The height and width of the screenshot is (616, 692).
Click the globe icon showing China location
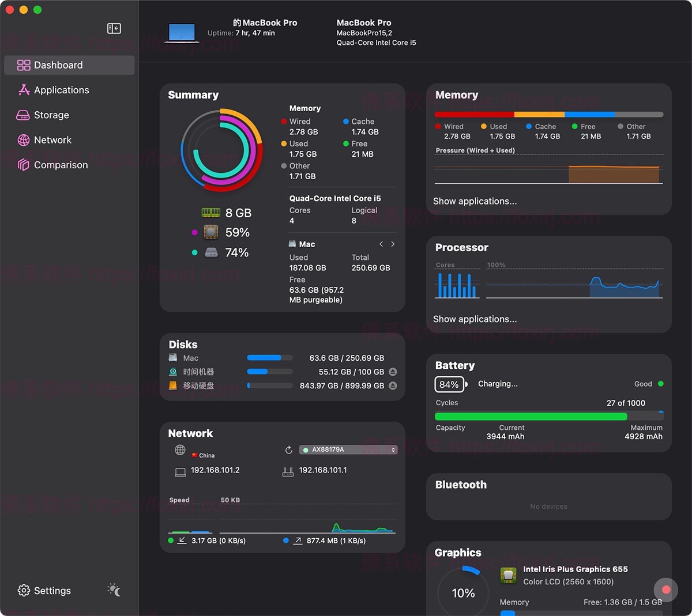(179, 450)
